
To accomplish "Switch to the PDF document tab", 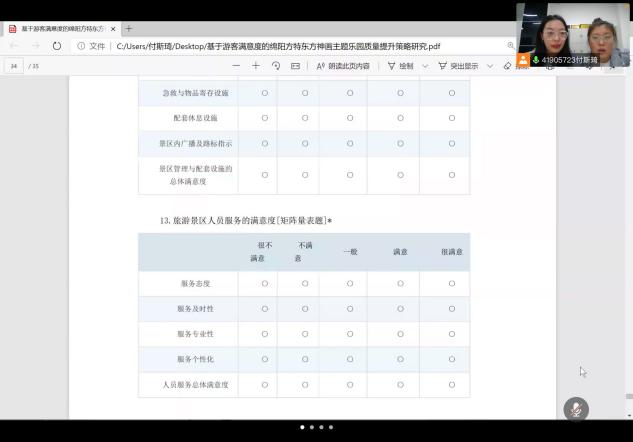I will pos(63,29).
